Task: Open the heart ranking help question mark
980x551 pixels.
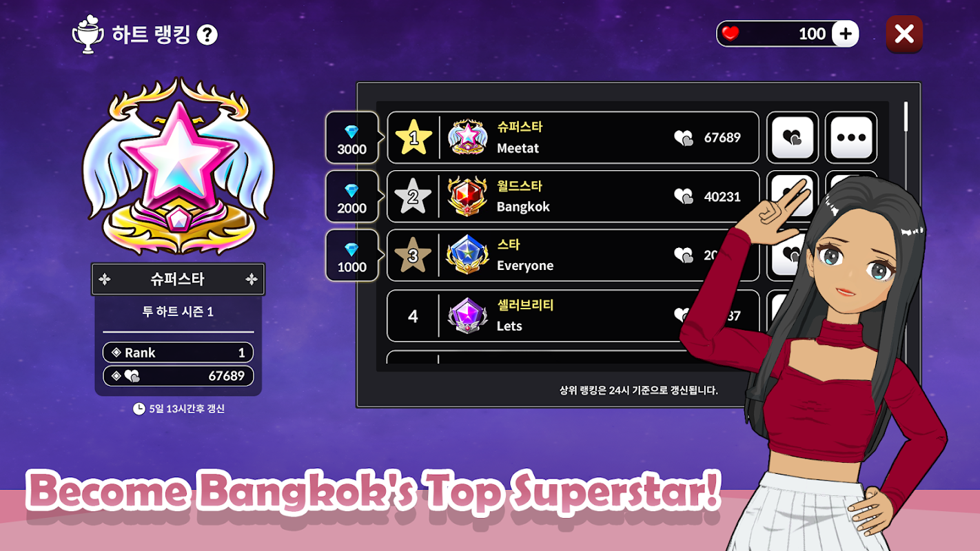Action: coord(207,34)
